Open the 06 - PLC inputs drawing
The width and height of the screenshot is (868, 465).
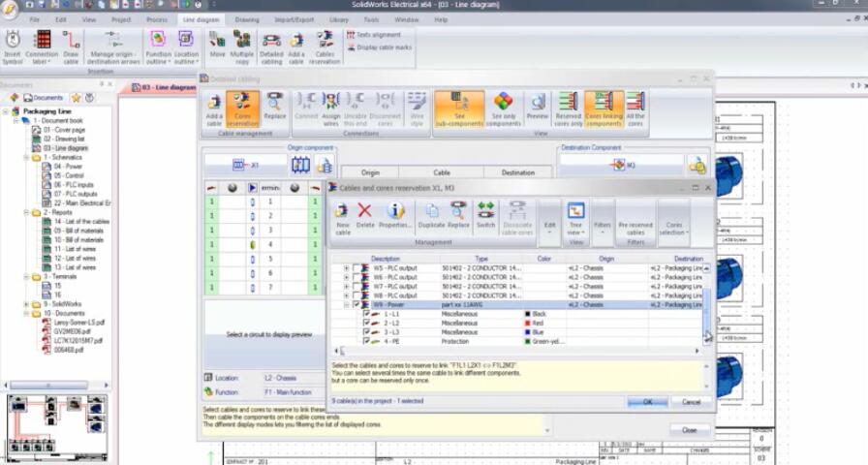73,185
